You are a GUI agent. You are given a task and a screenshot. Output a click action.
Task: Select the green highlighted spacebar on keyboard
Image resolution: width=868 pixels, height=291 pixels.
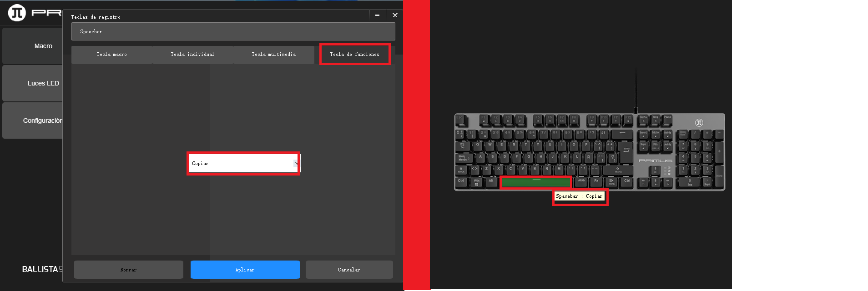pyautogui.click(x=535, y=182)
